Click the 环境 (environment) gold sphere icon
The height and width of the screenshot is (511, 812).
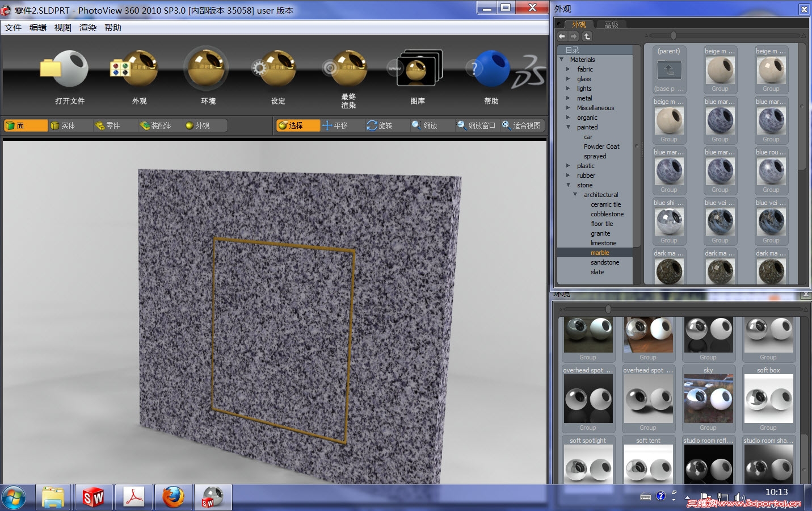point(207,69)
